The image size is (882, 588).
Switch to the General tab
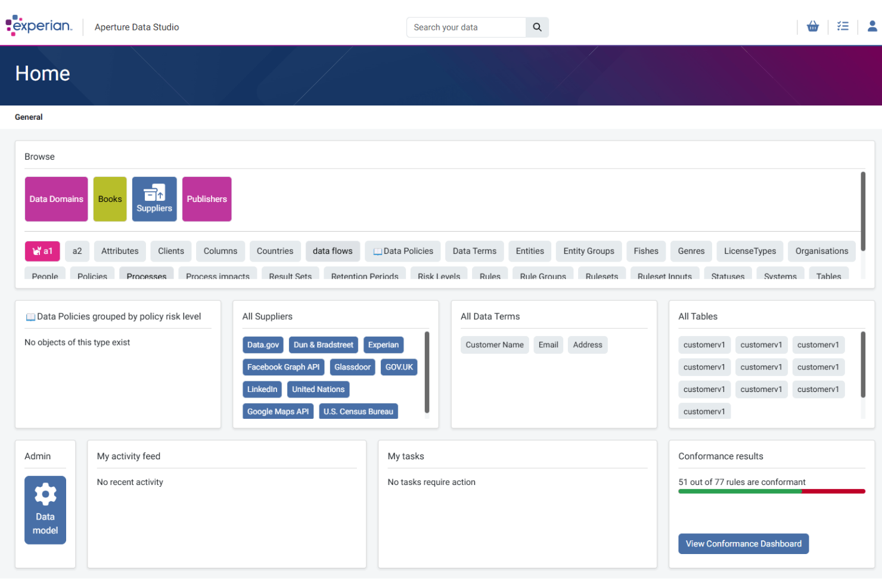tap(29, 117)
